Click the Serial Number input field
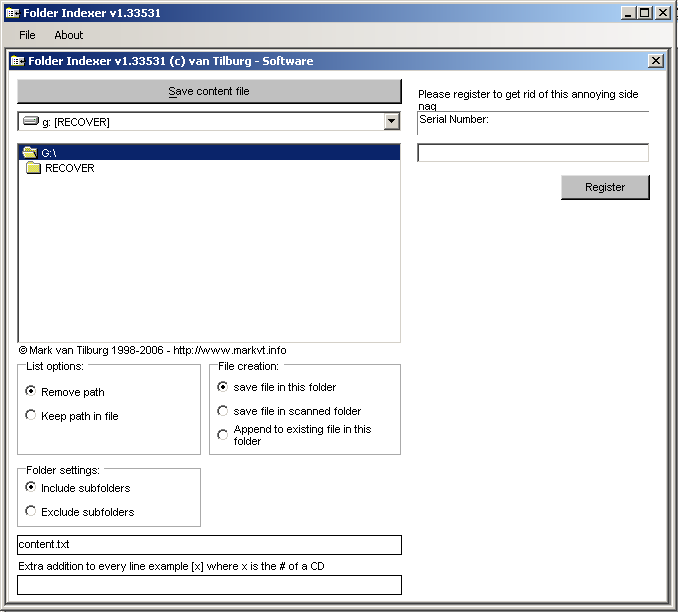The image size is (678, 612). (533, 153)
